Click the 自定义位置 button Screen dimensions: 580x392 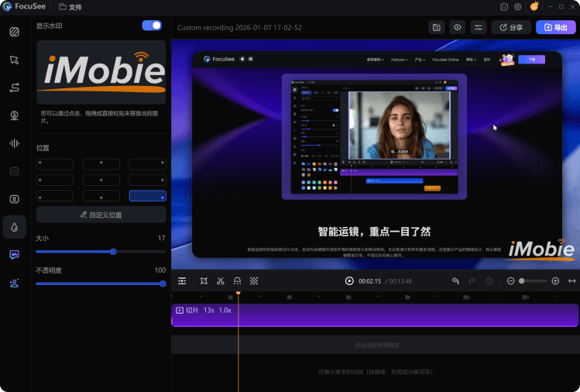pos(101,215)
